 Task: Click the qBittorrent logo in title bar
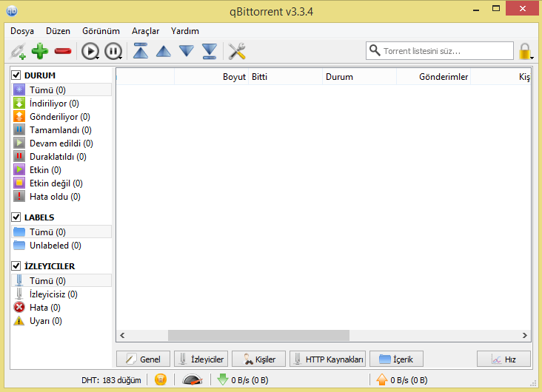pos(12,10)
